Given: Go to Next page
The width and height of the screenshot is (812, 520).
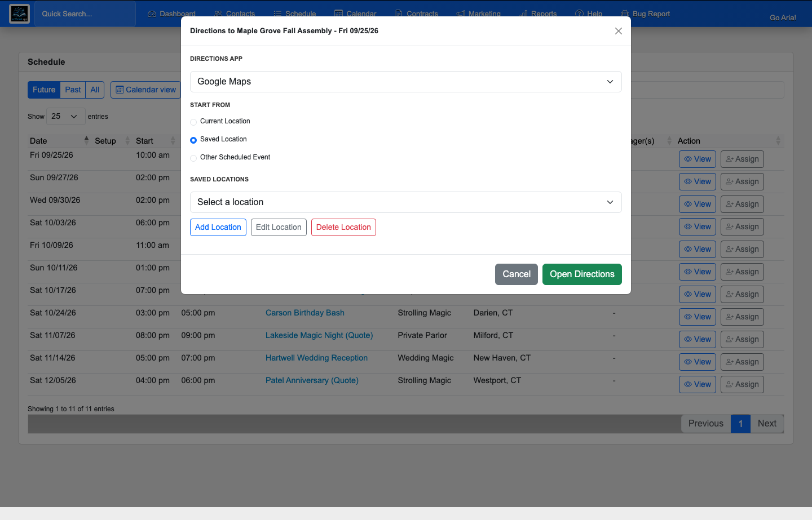Looking at the screenshot, I should pyautogui.click(x=767, y=424).
